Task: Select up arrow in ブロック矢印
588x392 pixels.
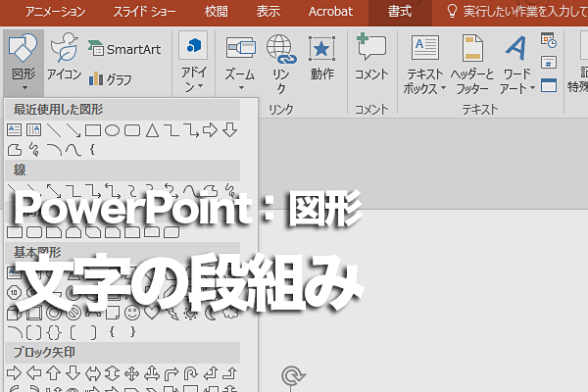Action: [x=54, y=373]
